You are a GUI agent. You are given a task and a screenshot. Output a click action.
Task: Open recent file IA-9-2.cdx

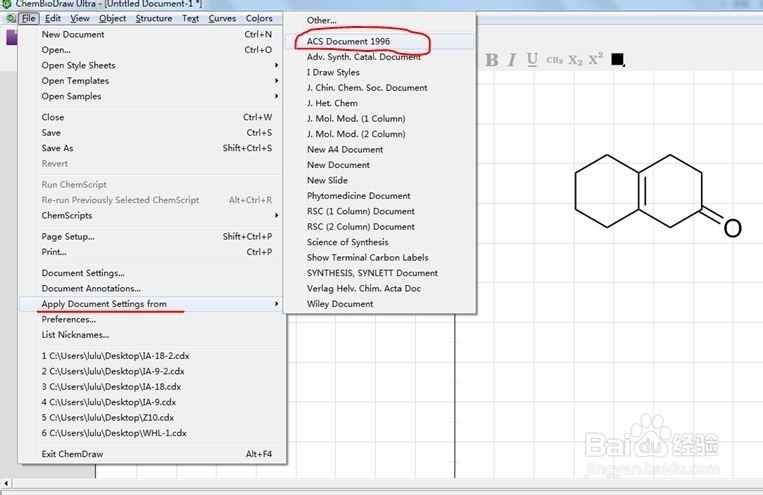(x=151, y=371)
